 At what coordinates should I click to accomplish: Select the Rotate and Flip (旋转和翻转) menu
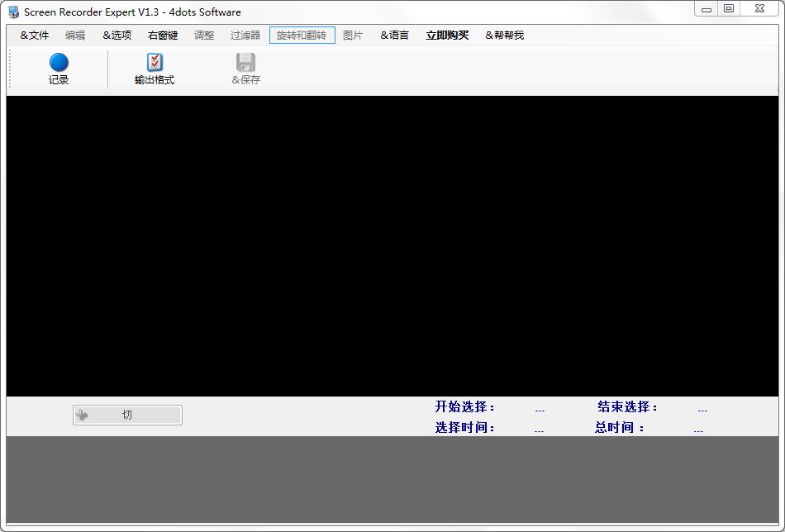(x=302, y=36)
